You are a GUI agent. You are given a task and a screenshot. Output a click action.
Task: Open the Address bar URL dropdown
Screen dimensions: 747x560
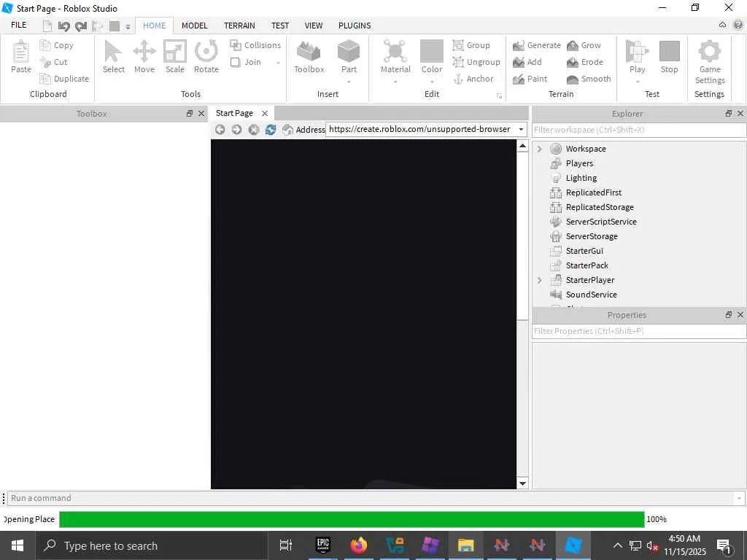[521, 130]
